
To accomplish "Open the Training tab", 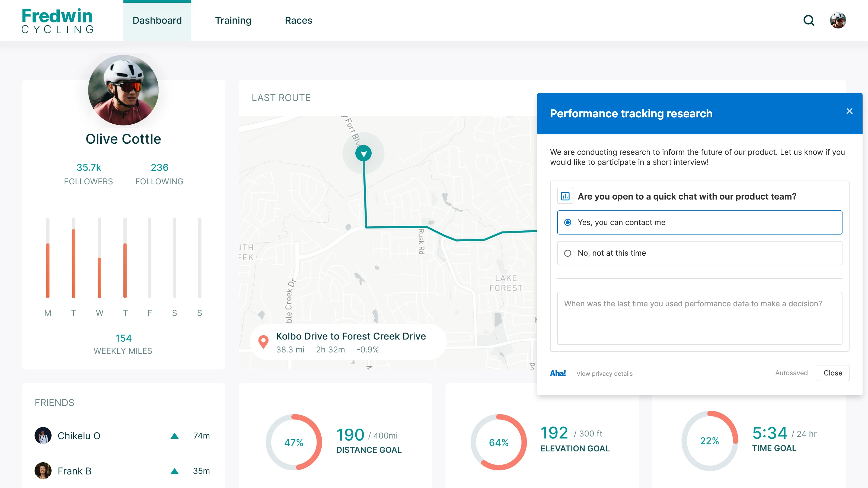I will pos(233,21).
